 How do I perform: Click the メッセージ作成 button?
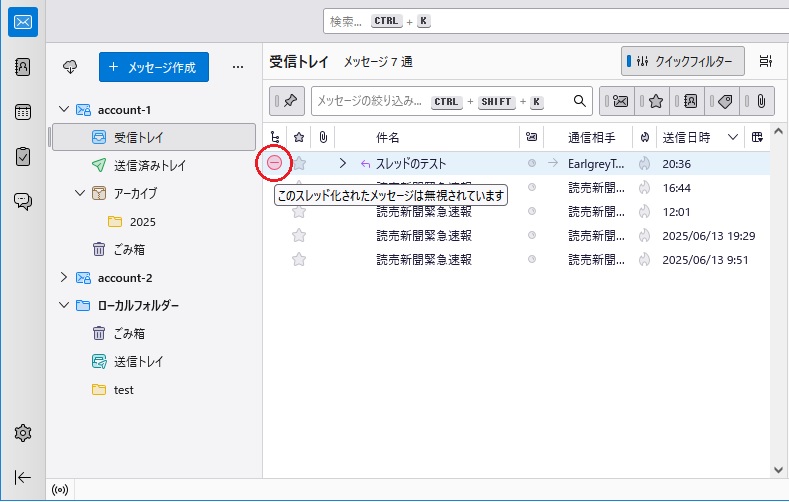(x=154, y=67)
